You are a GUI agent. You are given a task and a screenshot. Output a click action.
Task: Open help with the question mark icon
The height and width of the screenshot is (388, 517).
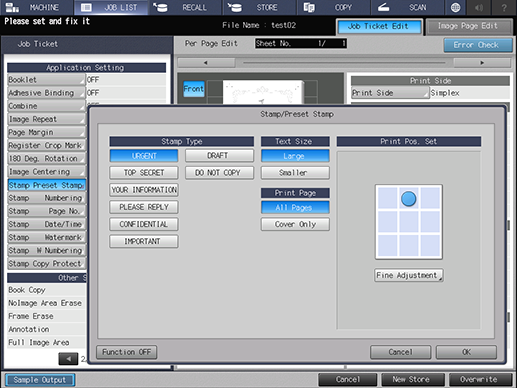504,7
